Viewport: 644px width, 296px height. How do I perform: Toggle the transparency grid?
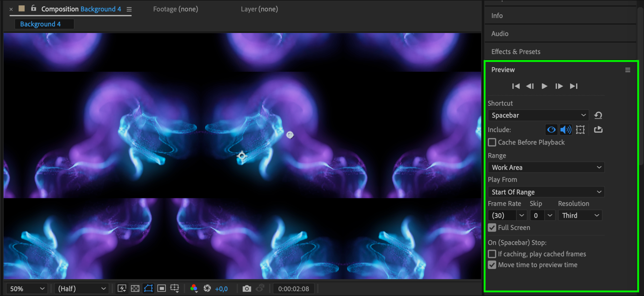[x=135, y=288]
